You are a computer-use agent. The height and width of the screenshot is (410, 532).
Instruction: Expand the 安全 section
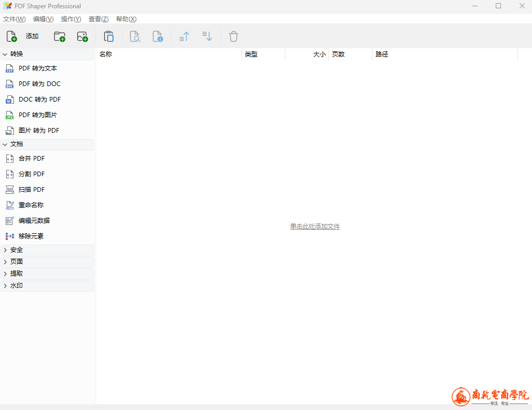(17, 250)
